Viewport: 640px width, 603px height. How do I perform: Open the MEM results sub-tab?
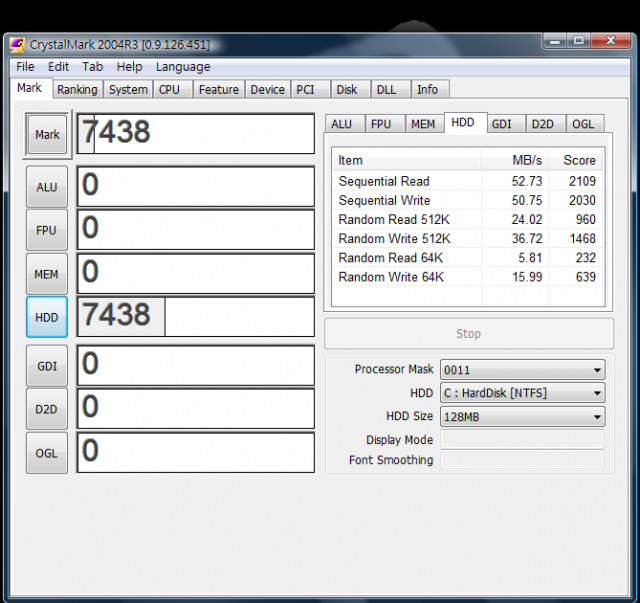424,124
